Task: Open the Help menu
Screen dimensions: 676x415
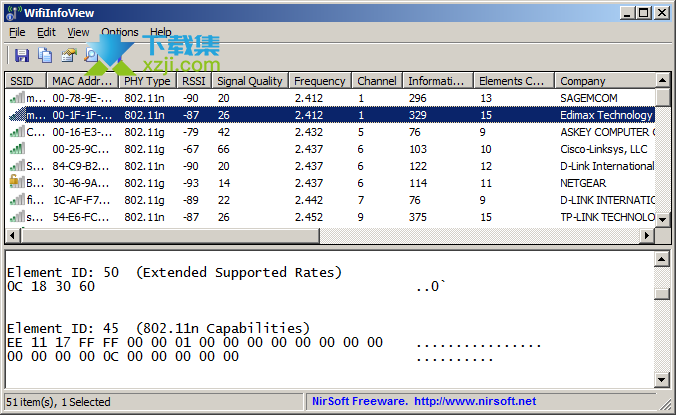Action: [x=161, y=32]
